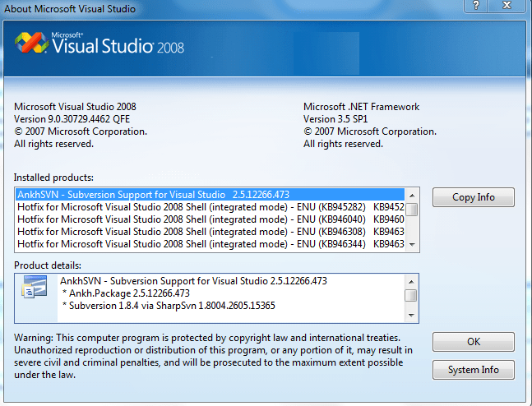Click the Product details label

(48, 265)
